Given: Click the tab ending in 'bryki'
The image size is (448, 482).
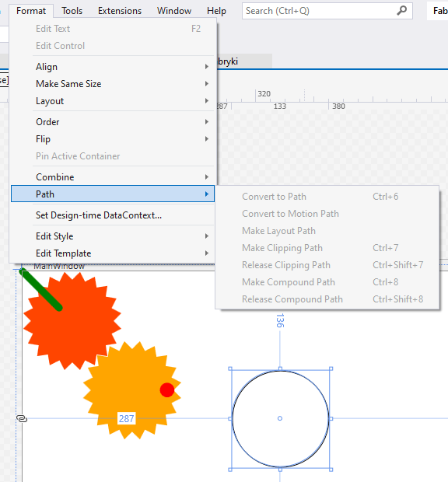Looking at the screenshot, I should [x=243, y=61].
